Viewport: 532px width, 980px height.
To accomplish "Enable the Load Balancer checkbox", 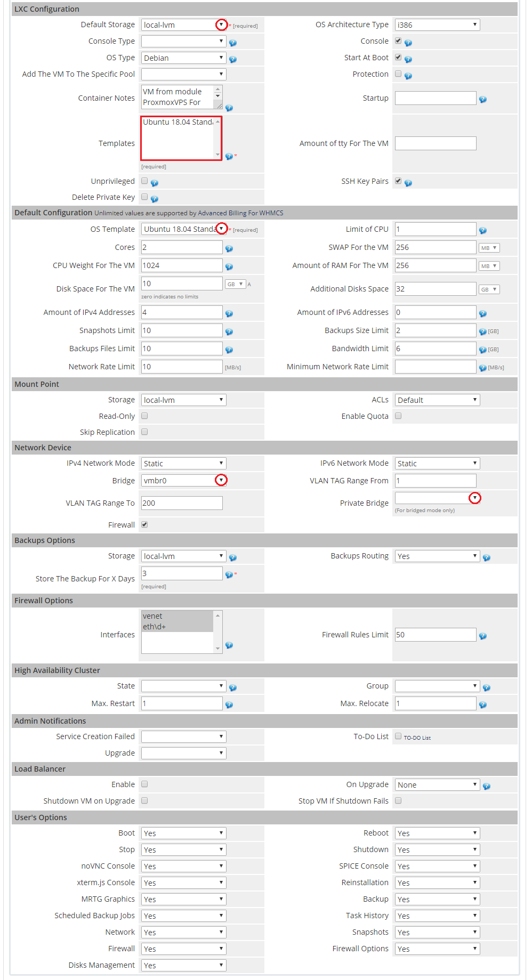I will (144, 784).
